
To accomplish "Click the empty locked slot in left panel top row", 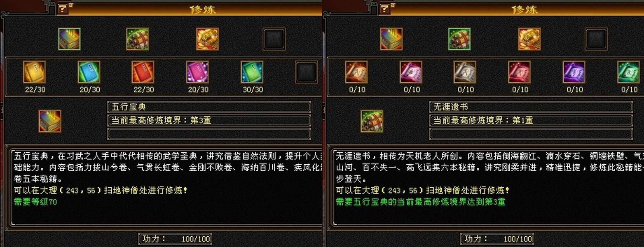I will point(274,39).
